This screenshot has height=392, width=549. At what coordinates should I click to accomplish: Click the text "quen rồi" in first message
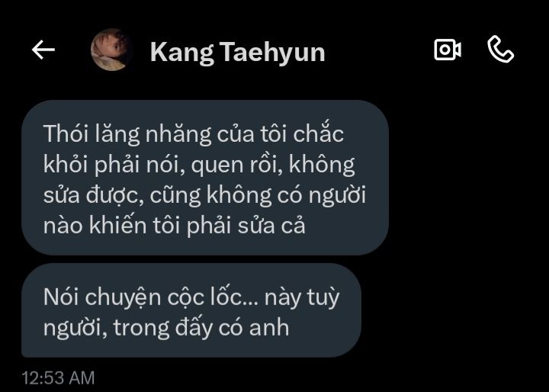(236, 165)
